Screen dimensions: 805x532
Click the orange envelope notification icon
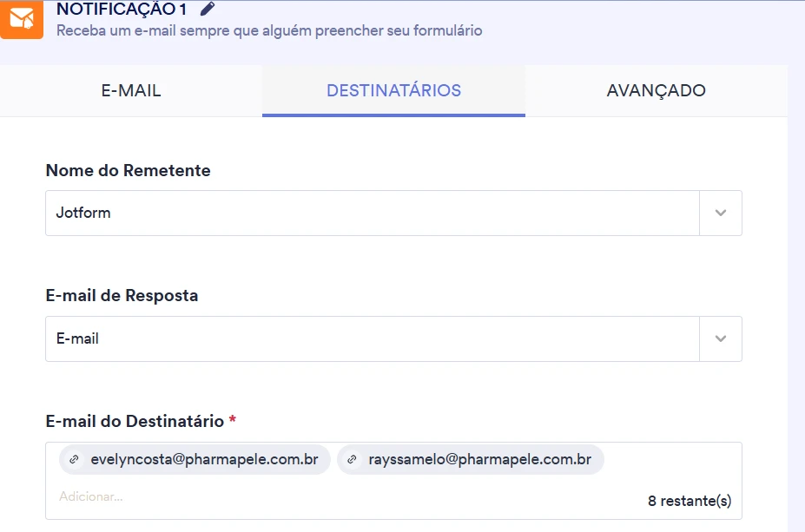[21, 19]
